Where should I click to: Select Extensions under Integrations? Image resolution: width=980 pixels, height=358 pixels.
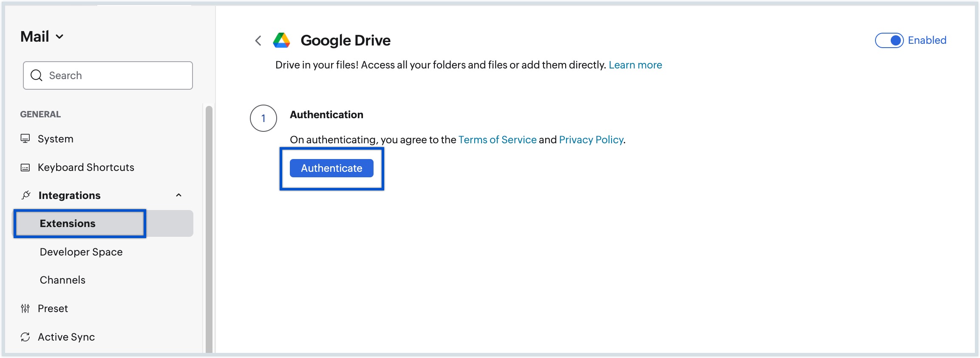(x=103, y=224)
